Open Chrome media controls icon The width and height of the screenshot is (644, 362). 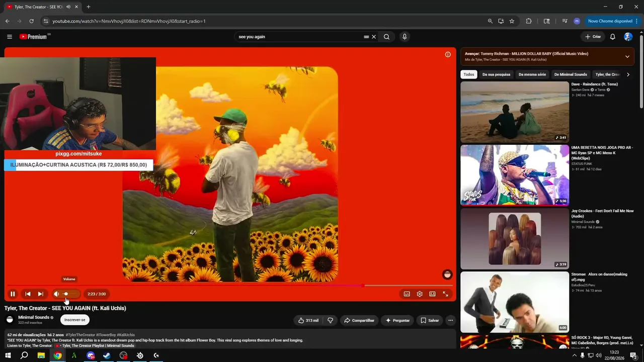[565, 21]
